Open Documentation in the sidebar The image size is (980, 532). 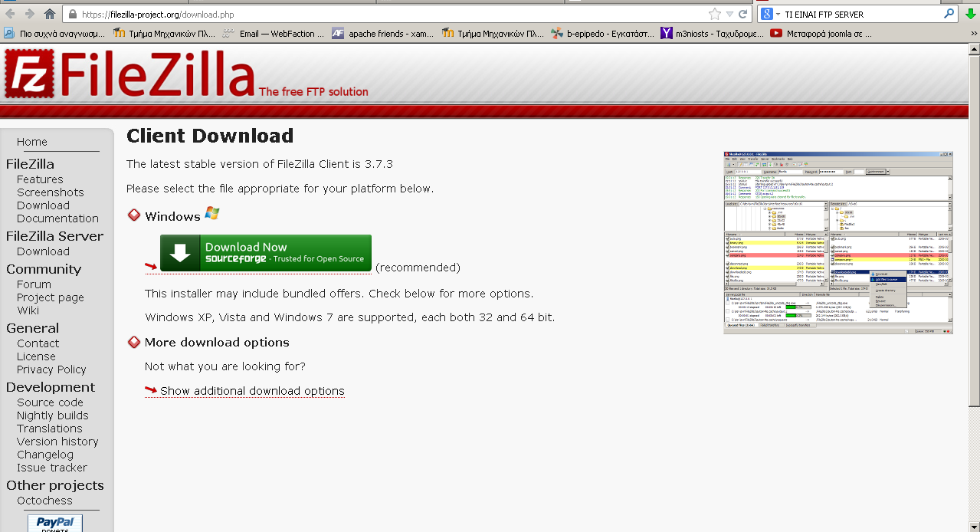coord(57,218)
